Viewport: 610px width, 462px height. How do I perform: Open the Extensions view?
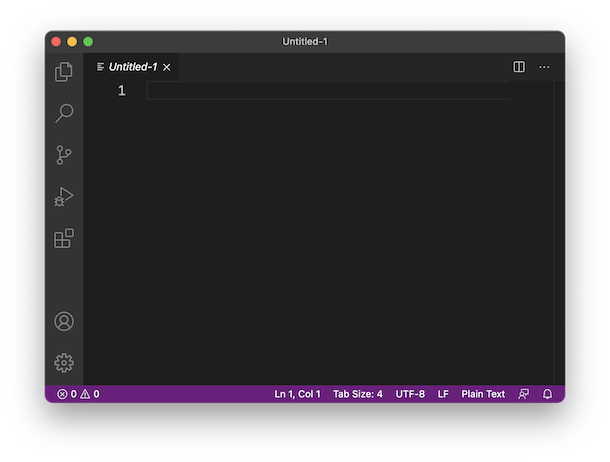click(x=64, y=238)
